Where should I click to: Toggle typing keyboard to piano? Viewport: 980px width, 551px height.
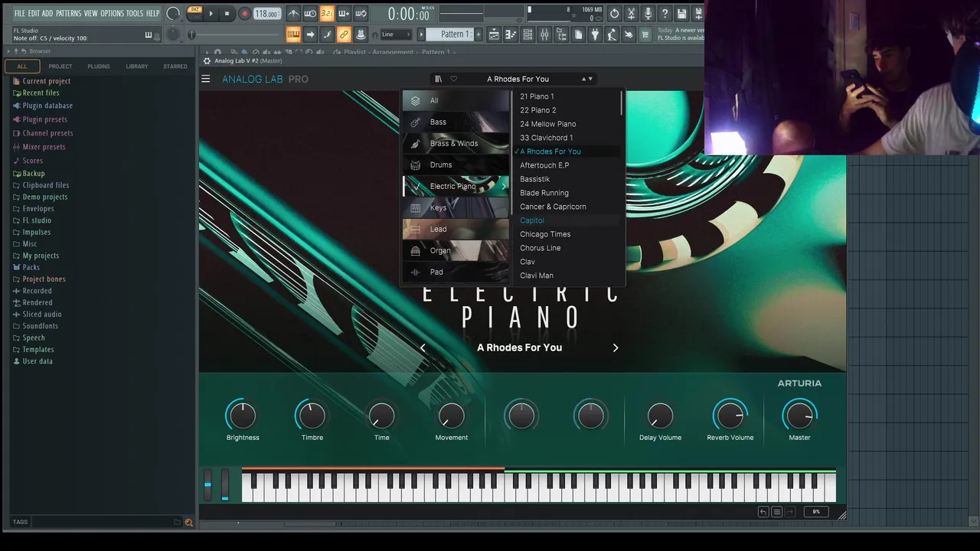point(294,34)
